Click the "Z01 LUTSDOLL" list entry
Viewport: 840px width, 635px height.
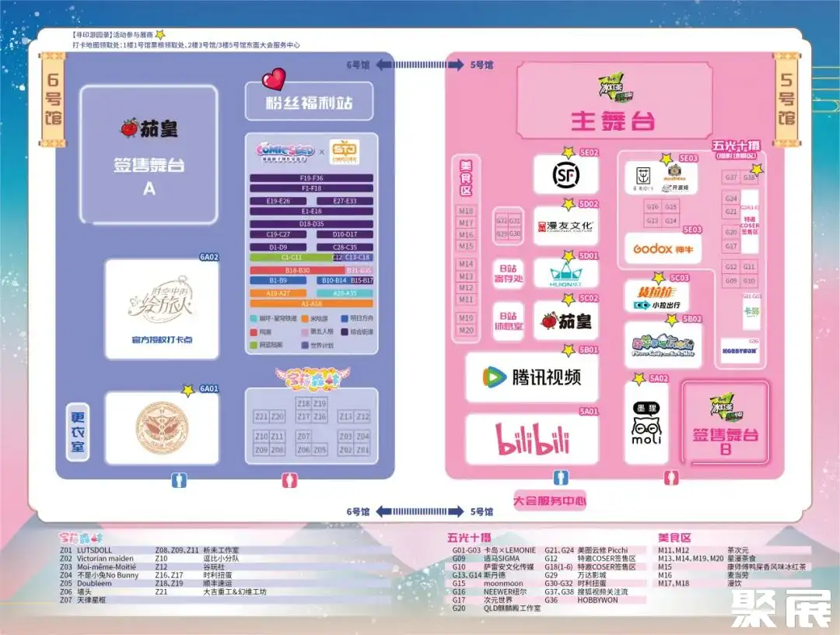click(86, 550)
